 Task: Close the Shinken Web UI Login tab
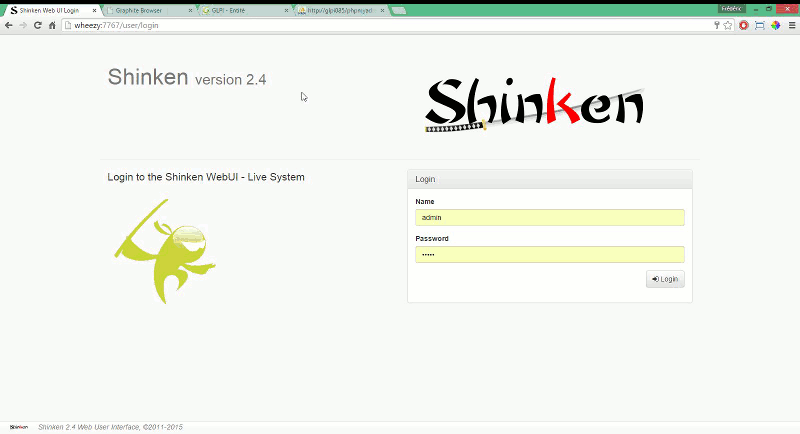click(94, 10)
